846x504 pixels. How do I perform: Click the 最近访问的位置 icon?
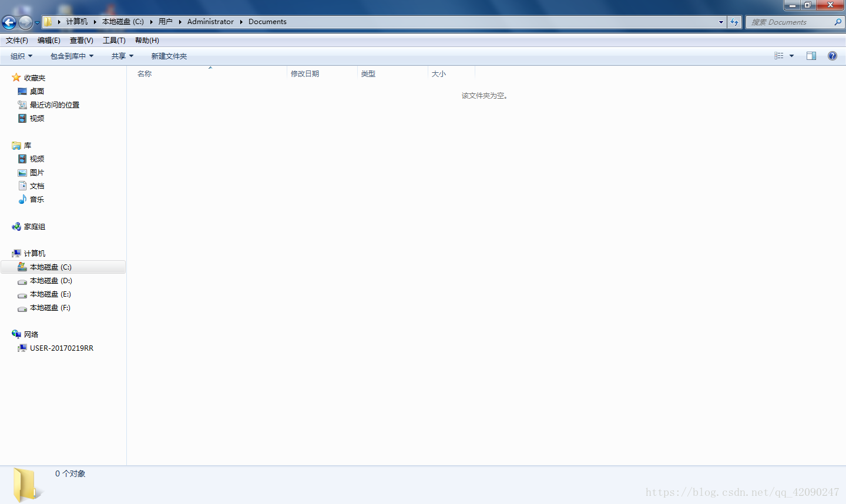pos(22,105)
